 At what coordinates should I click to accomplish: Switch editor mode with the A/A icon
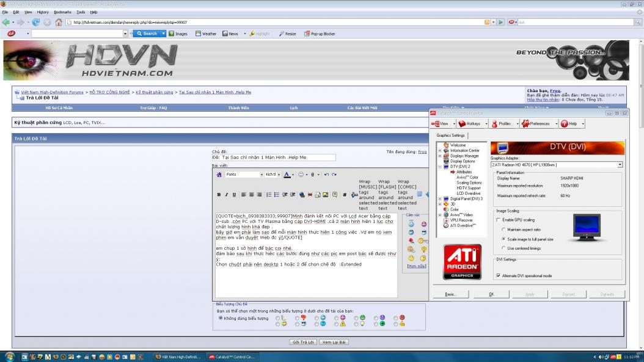pos(219,175)
